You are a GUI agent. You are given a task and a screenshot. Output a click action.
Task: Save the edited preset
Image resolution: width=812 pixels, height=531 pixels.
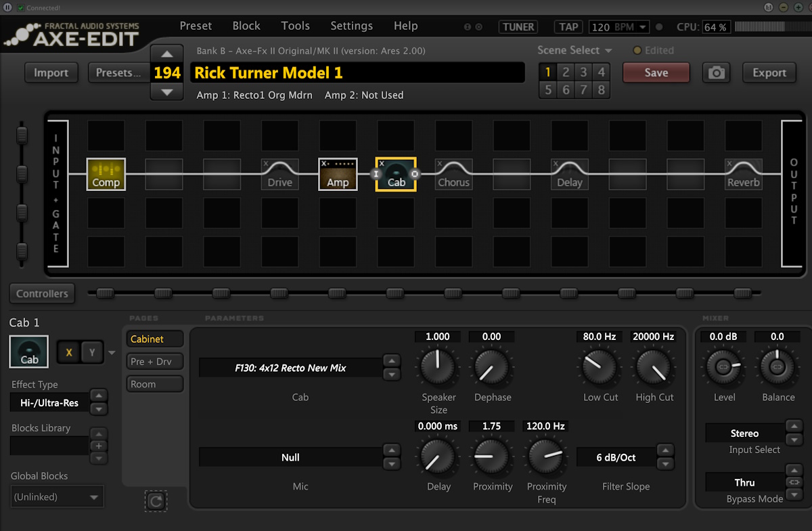656,72
